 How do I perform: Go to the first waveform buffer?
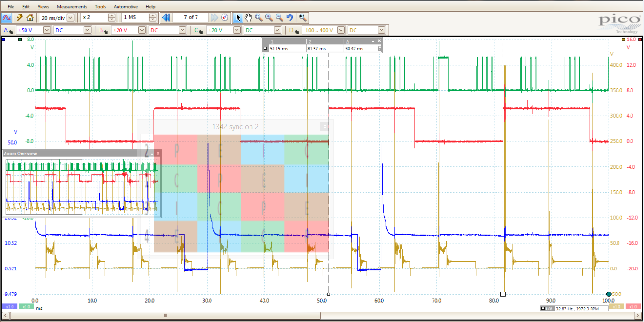click(166, 18)
